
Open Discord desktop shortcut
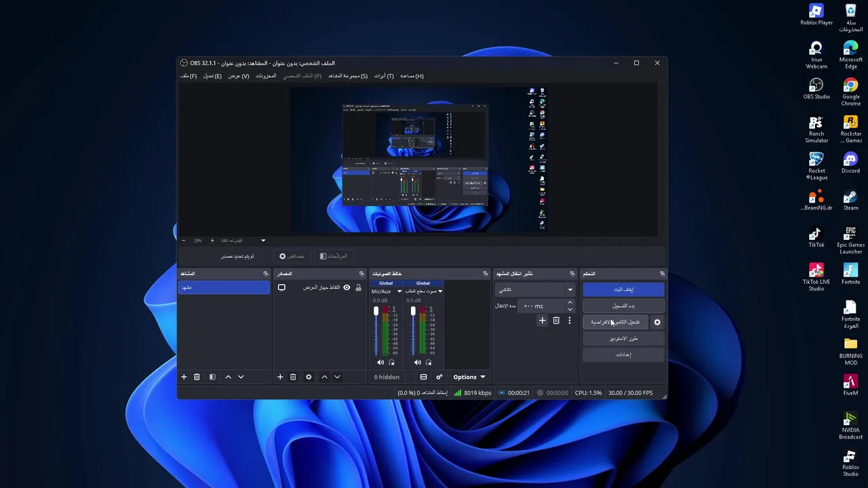(x=851, y=163)
